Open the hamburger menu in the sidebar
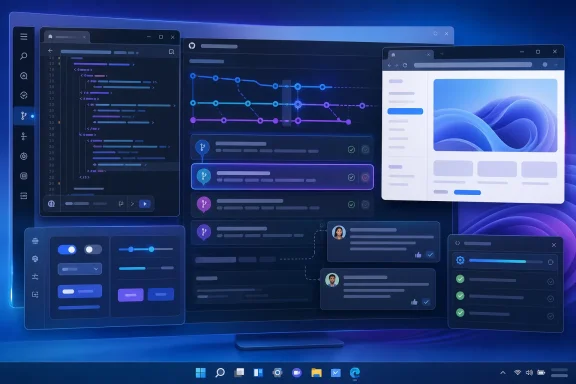 point(24,37)
